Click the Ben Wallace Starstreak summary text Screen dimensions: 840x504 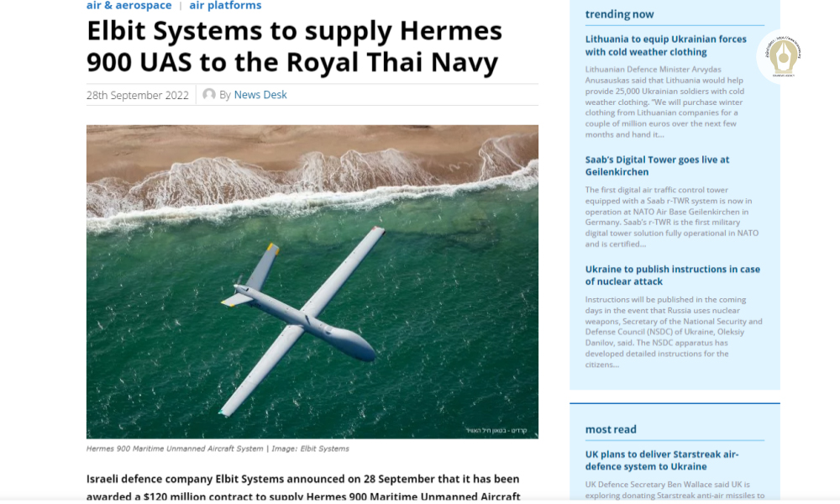click(x=675, y=490)
